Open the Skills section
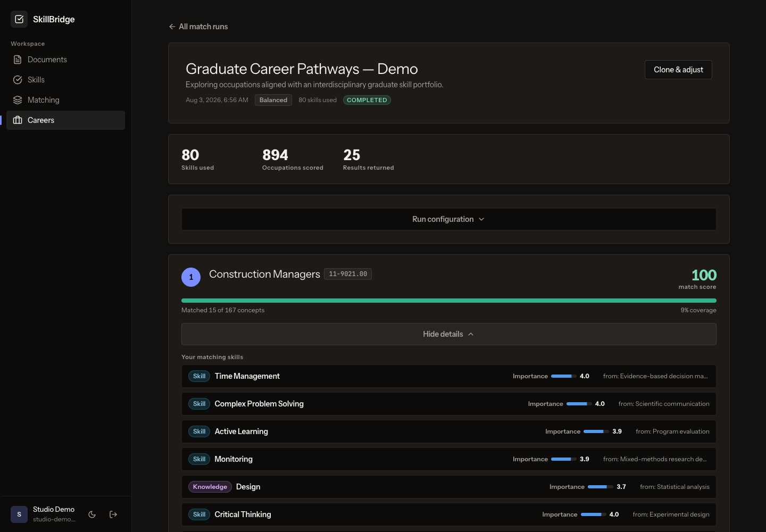The image size is (766, 532). (x=65, y=80)
